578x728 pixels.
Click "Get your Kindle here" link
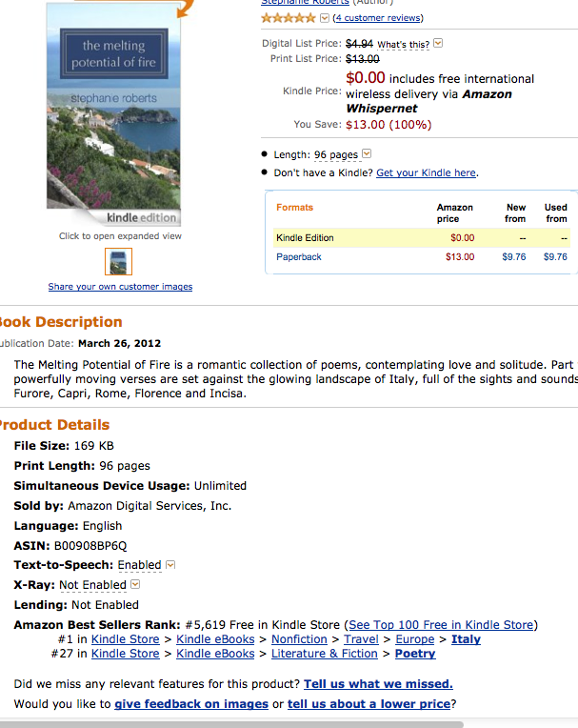pyautogui.click(x=426, y=172)
